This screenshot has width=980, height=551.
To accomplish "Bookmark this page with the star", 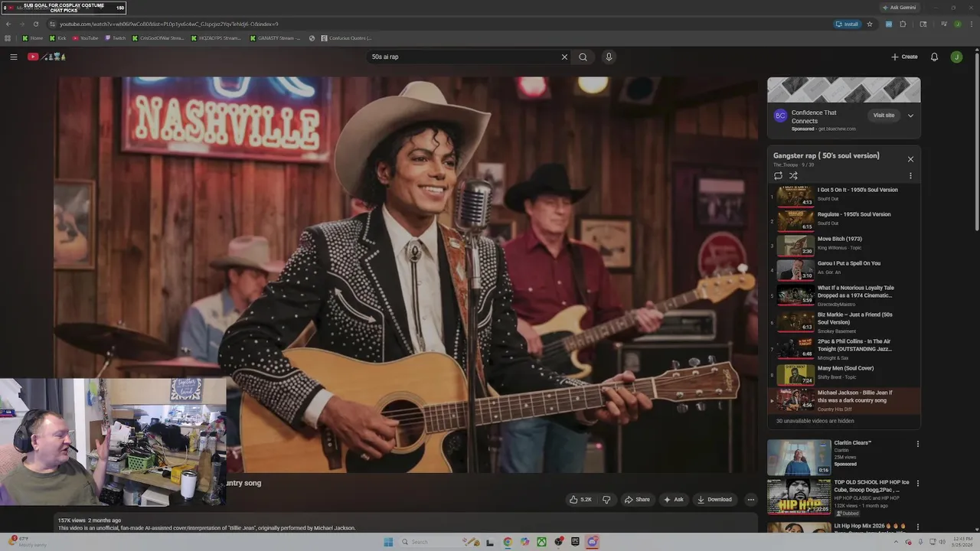I will coord(869,24).
